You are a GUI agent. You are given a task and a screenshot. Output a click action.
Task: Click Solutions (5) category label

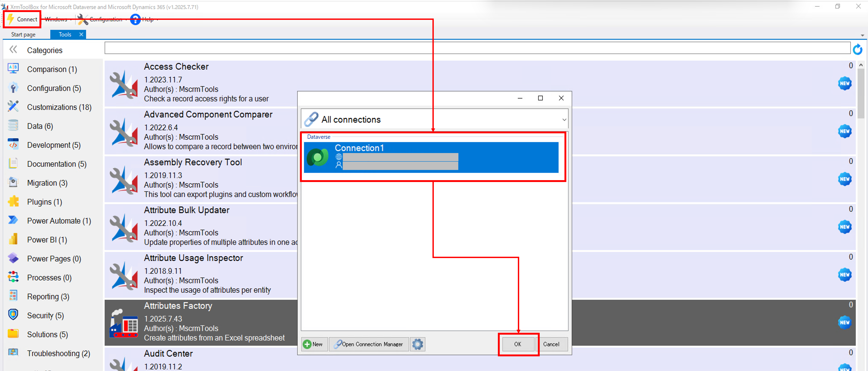pyautogui.click(x=48, y=335)
